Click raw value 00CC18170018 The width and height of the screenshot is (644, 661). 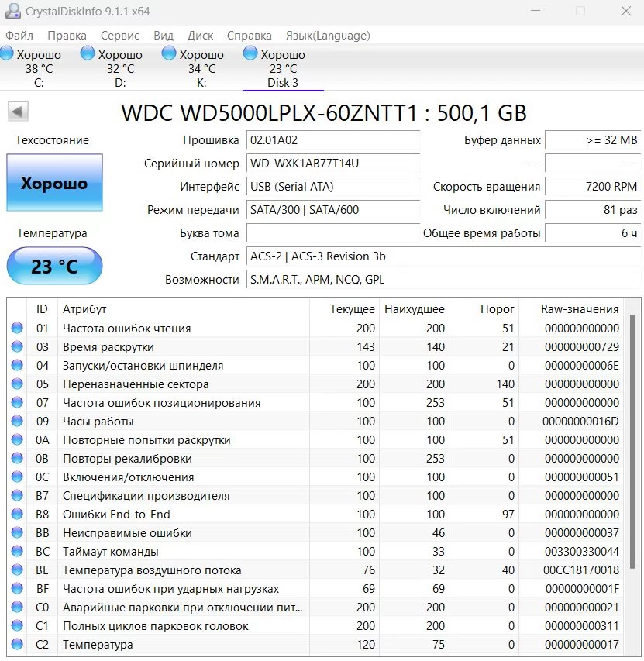point(580,570)
